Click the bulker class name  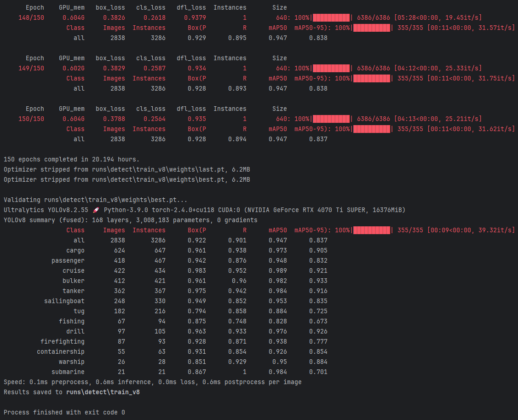tap(73, 281)
